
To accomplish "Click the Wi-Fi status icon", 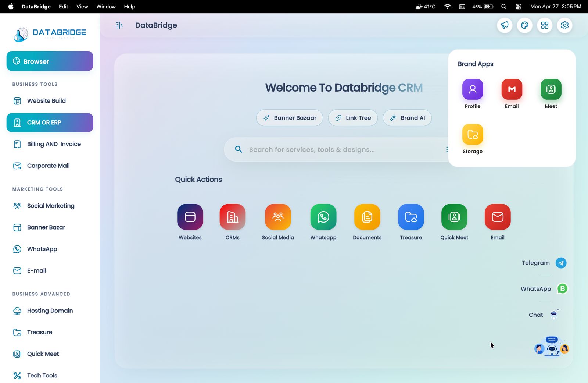I will pyautogui.click(x=447, y=7).
